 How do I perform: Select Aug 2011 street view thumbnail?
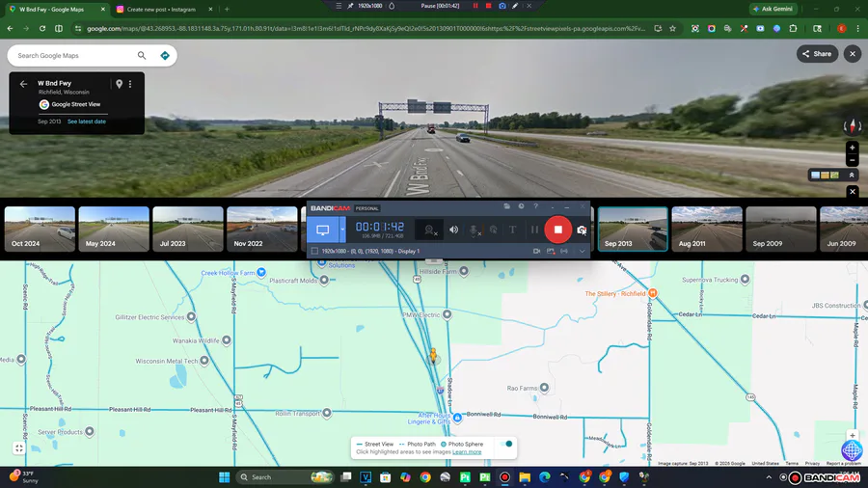707,230
